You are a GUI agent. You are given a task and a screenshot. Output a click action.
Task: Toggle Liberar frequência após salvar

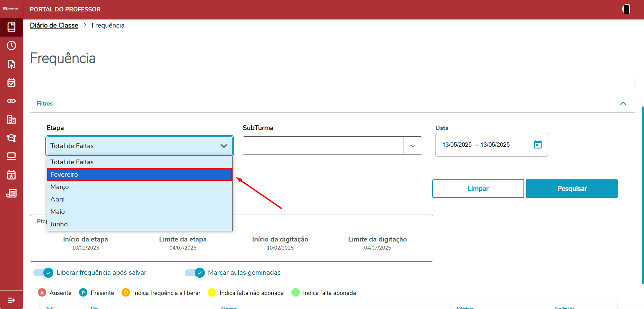coord(43,273)
